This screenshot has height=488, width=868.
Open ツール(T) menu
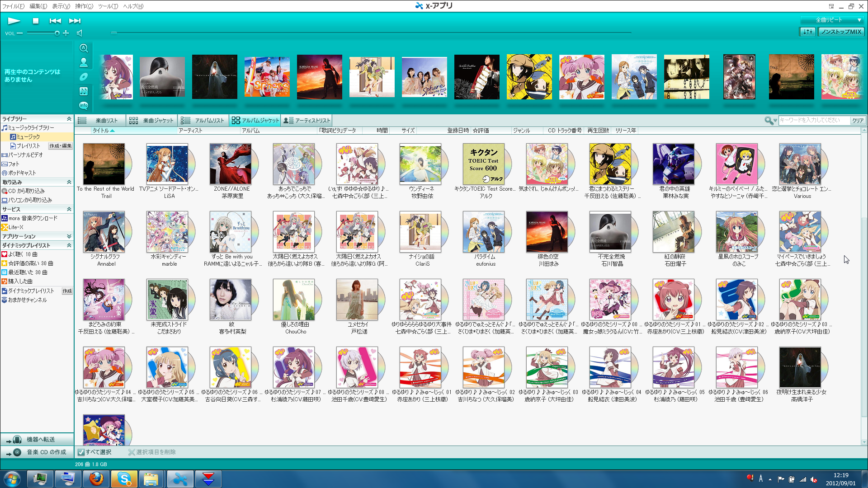108,6
